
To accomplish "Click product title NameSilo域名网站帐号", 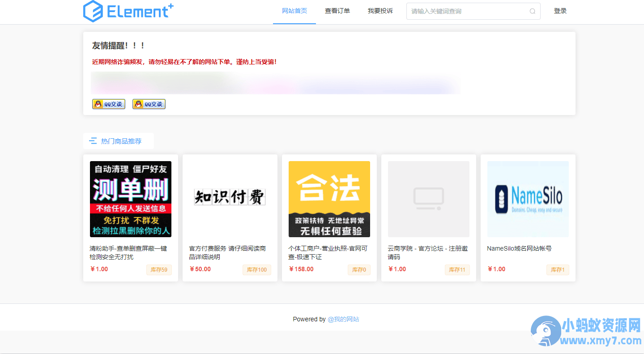I will (519, 248).
